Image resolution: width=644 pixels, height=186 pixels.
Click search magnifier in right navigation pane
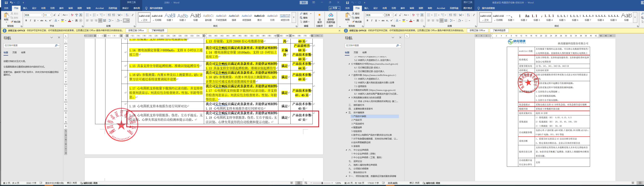point(397,45)
